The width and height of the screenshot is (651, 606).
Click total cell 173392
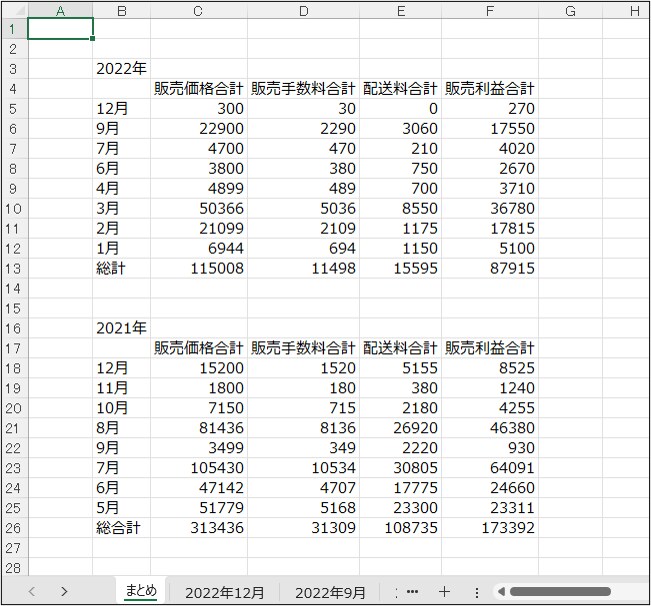coord(490,528)
